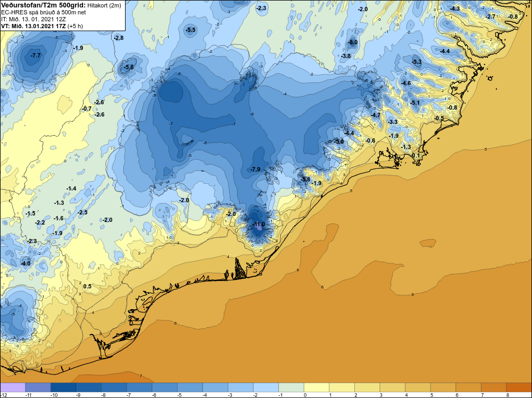Click the '-0.5' temperature label near the east coast
The width and height of the screenshot is (532, 398).
point(439,118)
